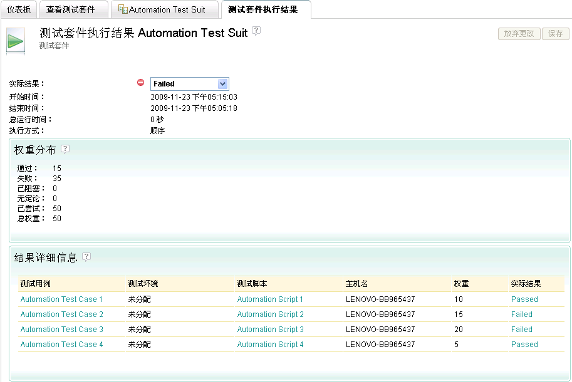Image resolution: width=572 pixels, height=382 pixels.
Task: Click the 保存 button
Action: click(555, 34)
